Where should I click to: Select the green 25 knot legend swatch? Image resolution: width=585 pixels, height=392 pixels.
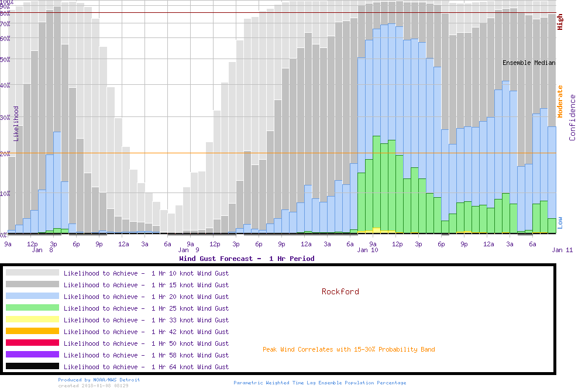(32, 308)
